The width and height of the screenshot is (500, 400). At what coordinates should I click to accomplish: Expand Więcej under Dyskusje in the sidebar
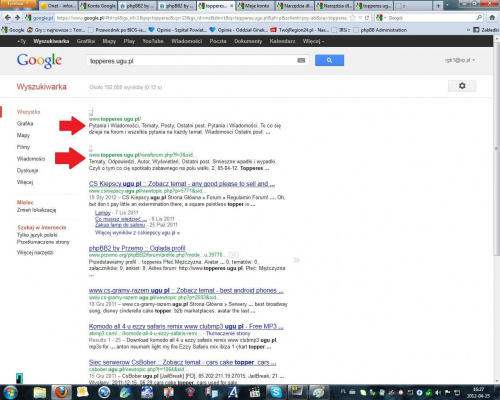pos(25,182)
